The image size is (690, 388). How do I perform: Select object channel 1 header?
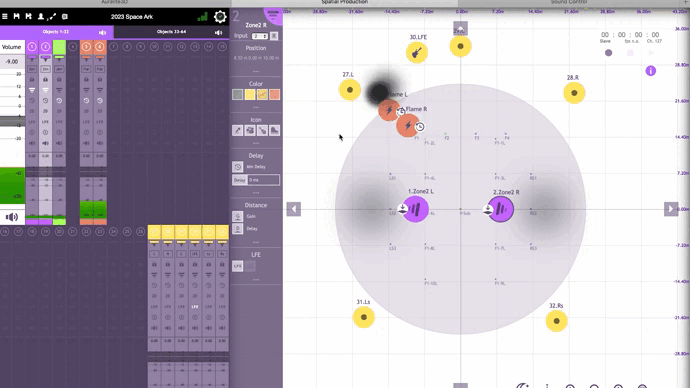coord(32,47)
